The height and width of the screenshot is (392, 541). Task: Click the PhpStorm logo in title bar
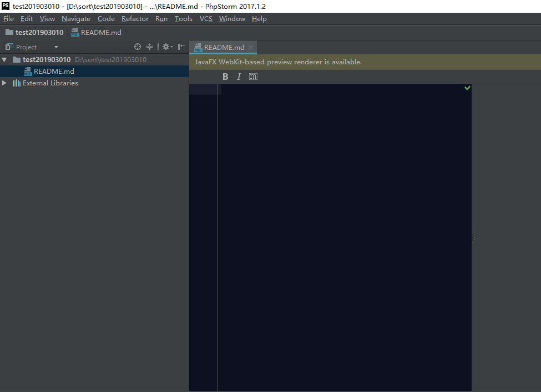tap(6, 6)
